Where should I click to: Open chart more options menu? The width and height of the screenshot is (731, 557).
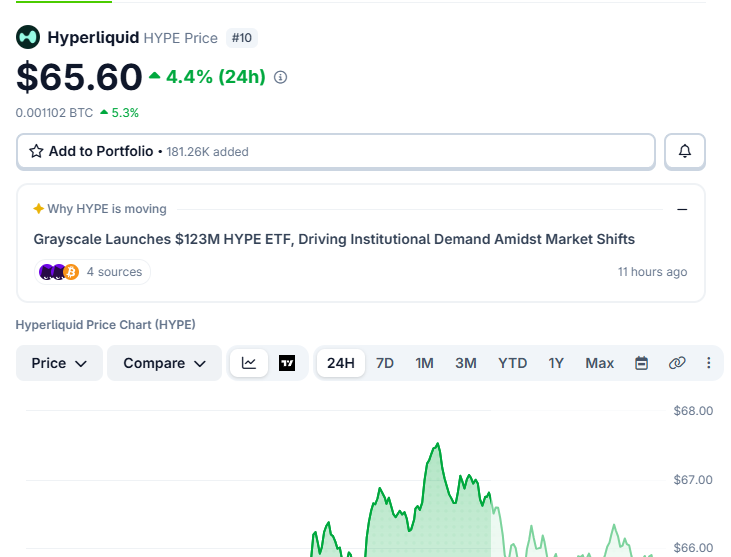click(x=709, y=363)
